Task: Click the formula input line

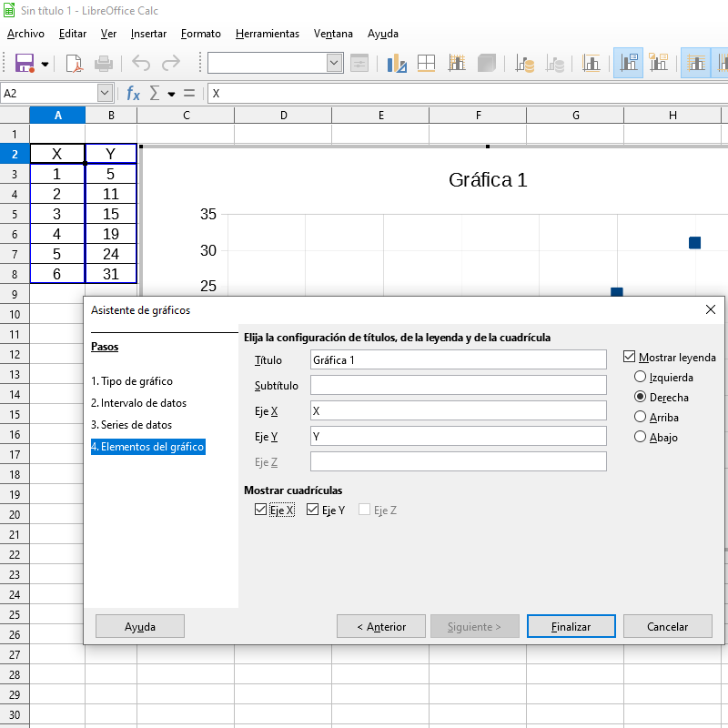Action: 468,94
